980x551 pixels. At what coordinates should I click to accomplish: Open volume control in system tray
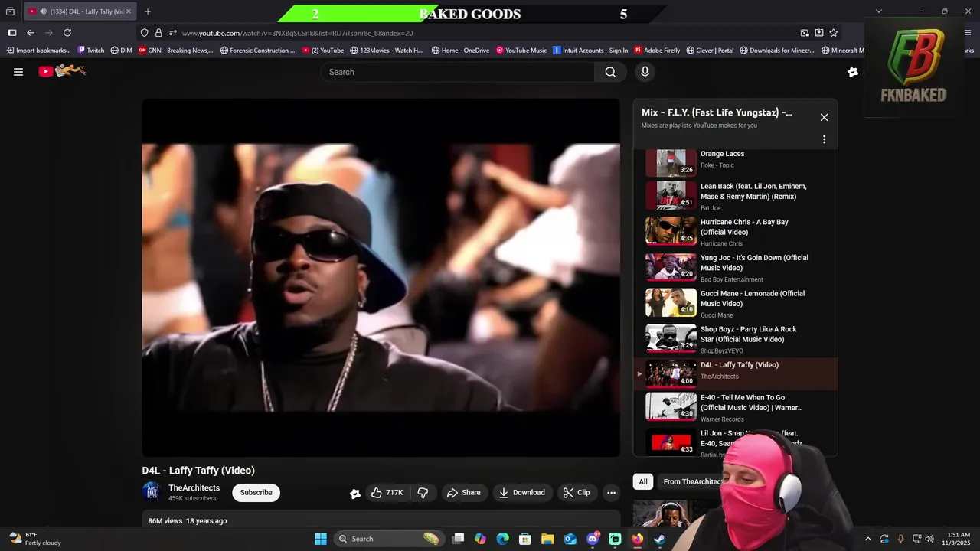(x=929, y=539)
